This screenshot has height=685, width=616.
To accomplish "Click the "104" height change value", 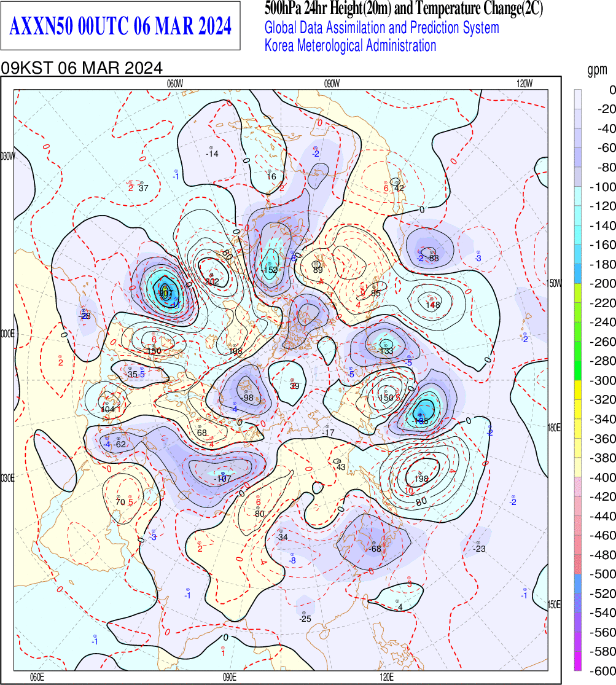I will 108,410.
